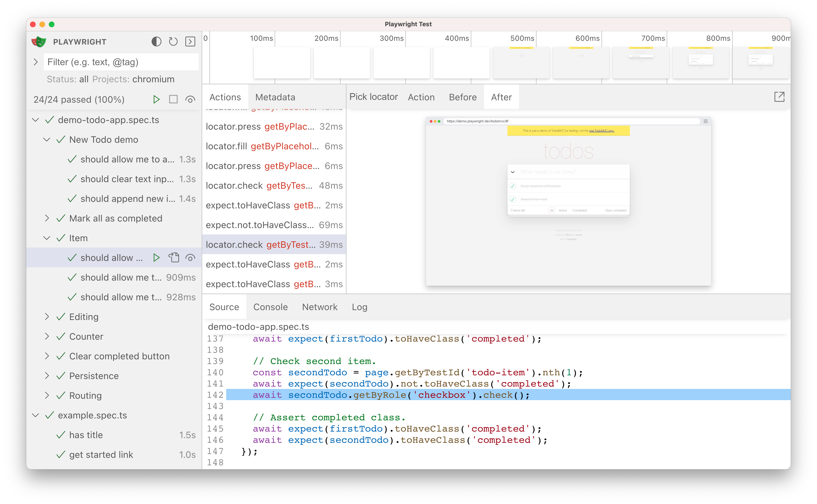Viewport: 817px width, 504px height.
Task: Select the 928ms 'should allow me t...' test
Action: pos(114,297)
